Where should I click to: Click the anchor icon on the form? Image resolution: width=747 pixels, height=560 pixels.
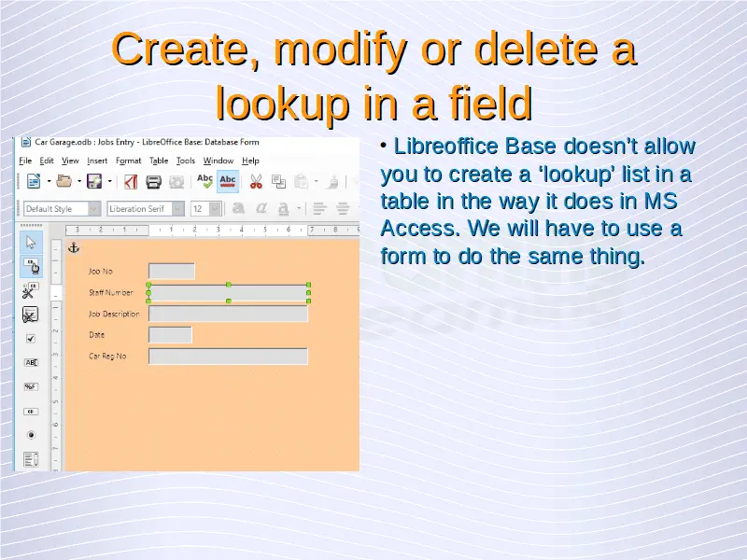pos(74,247)
